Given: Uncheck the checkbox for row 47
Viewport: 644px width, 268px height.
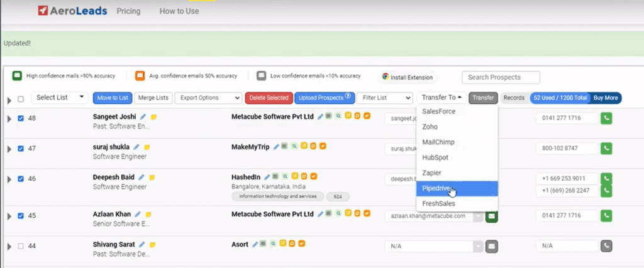Looking at the screenshot, I should pyautogui.click(x=21, y=148).
